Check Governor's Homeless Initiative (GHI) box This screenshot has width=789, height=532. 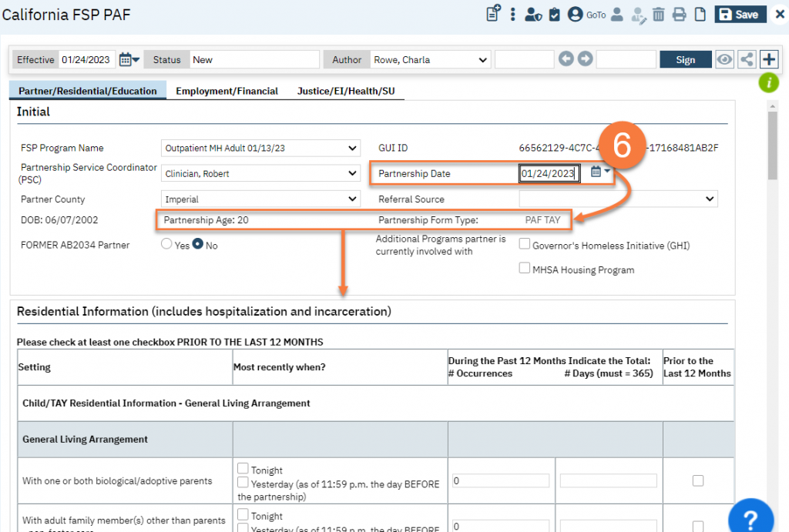(525, 245)
